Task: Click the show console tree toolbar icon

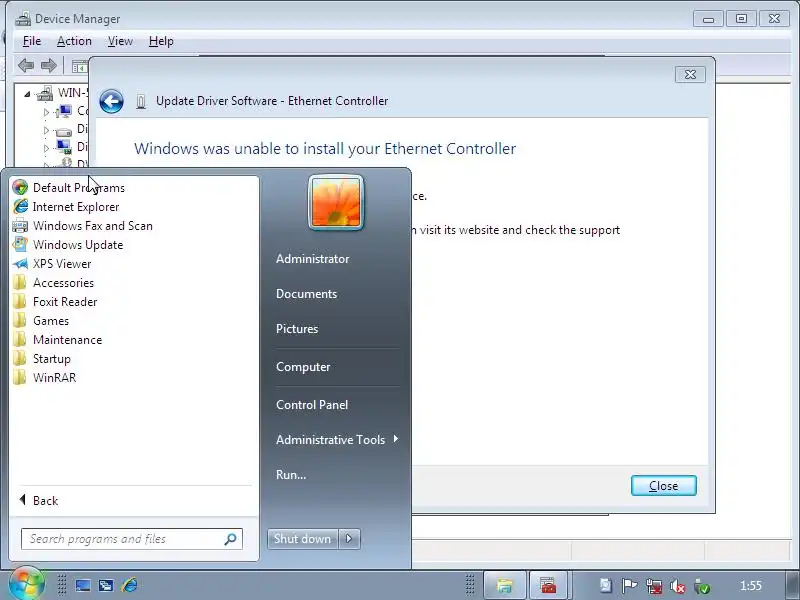Action: point(80,66)
